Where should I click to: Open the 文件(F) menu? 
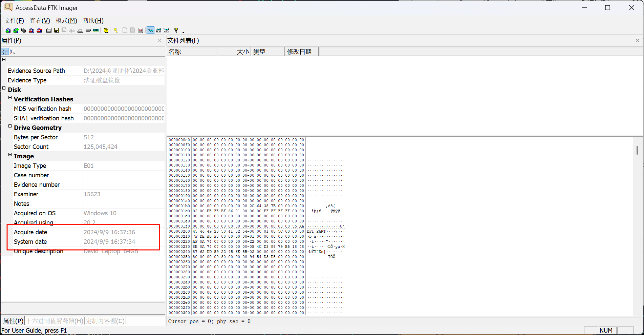tap(14, 21)
